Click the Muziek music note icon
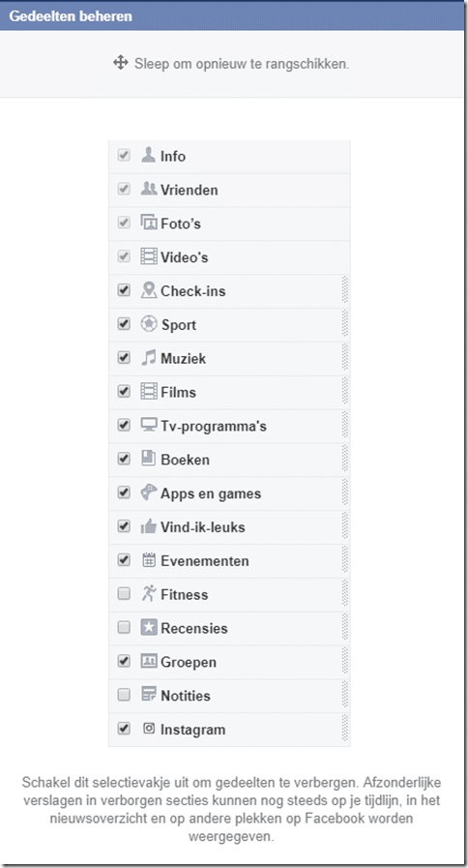The height and width of the screenshot is (868, 468). (148, 358)
